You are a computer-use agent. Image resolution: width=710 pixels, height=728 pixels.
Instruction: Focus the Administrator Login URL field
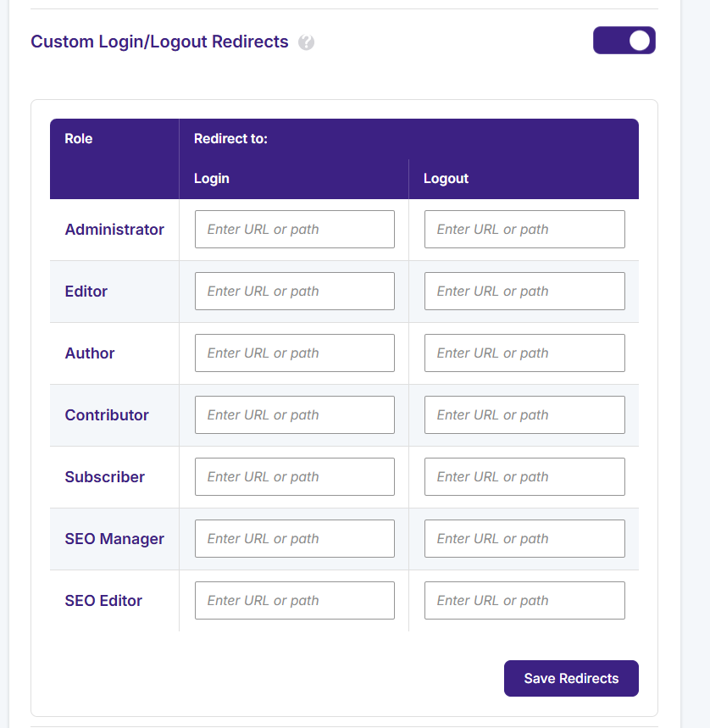click(x=295, y=230)
